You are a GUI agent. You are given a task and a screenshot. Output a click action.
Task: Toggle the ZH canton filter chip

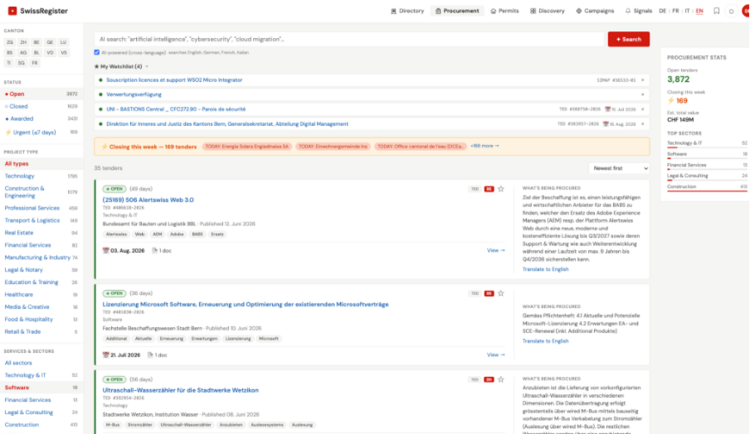click(x=23, y=42)
